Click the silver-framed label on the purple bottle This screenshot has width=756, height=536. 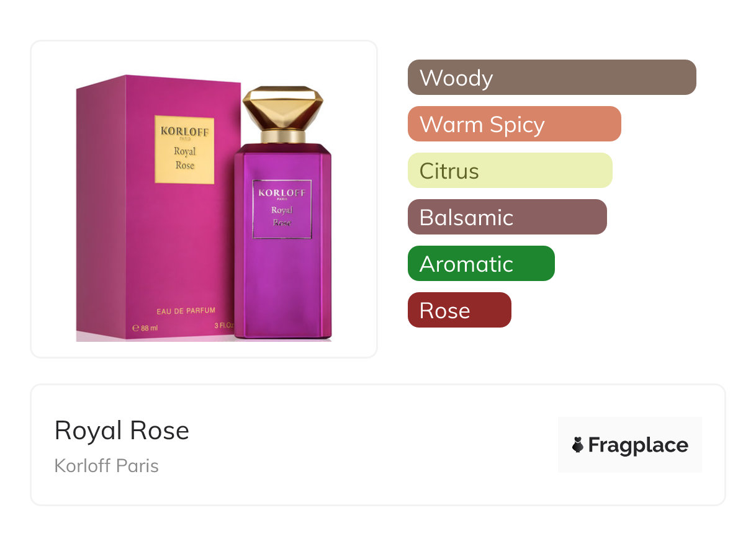click(x=282, y=209)
